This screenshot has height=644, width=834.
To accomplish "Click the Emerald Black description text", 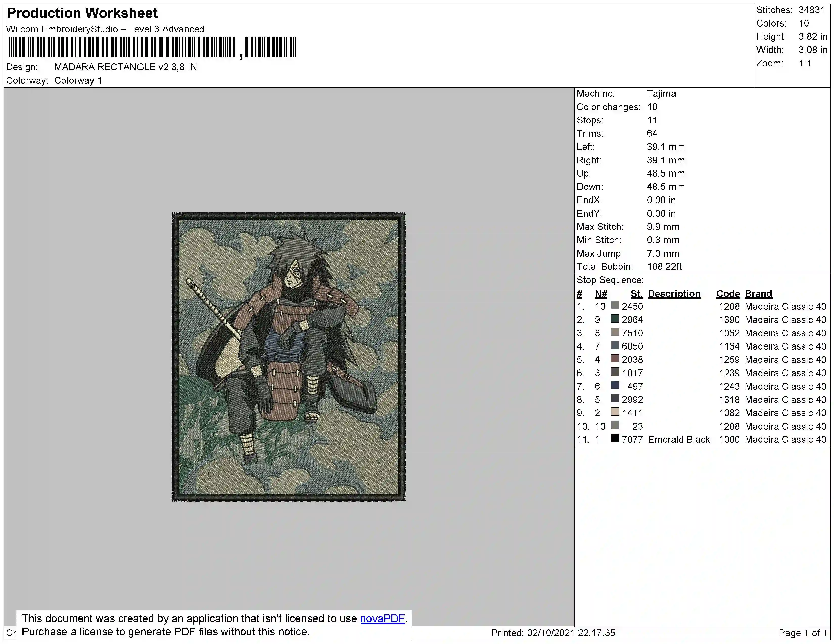I will [x=679, y=439].
